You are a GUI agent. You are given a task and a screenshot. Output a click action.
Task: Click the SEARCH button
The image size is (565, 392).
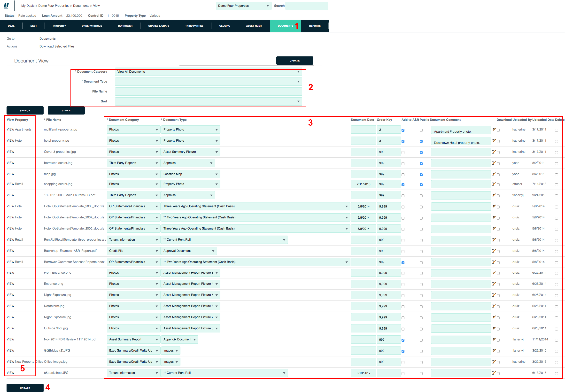click(25, 110)
